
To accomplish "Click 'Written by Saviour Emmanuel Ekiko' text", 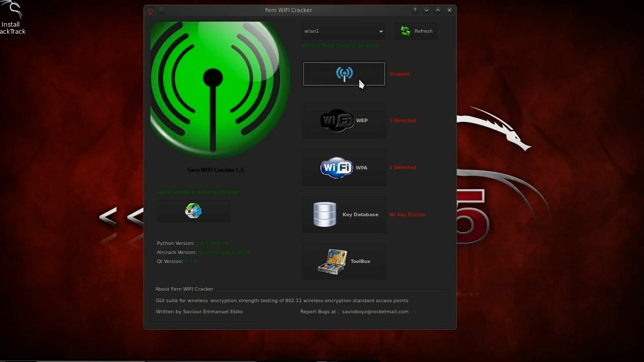I will coord(199,312).
